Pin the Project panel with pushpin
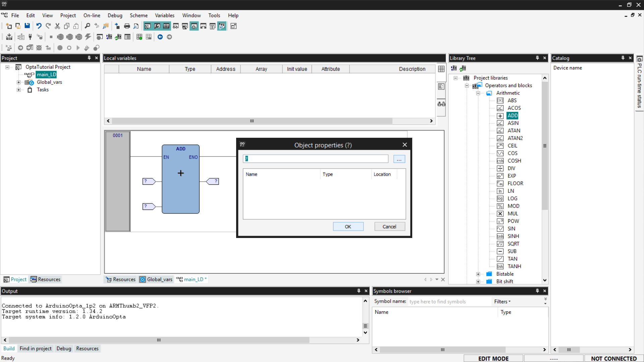Image resolution: width=644 pixels, height=362 pixels. pyautogui.click(x=89, y=58)
